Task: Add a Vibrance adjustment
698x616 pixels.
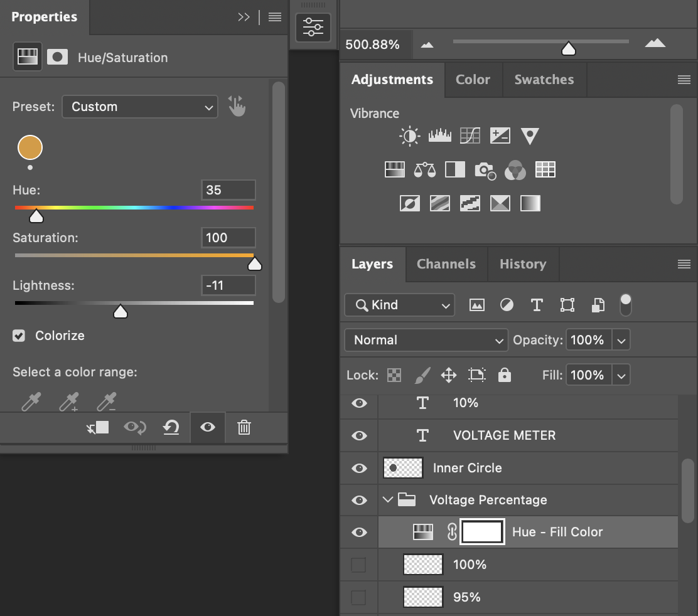Action: point(530,136)
